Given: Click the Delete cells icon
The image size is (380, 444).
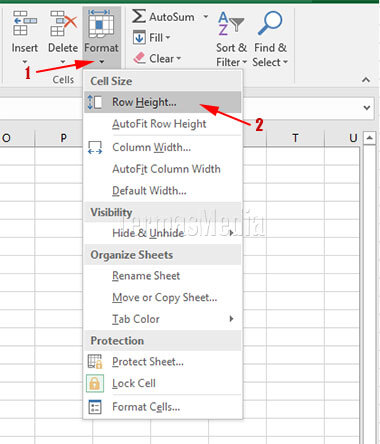Looking at the screenshot, I should click(x=63, y=23).
